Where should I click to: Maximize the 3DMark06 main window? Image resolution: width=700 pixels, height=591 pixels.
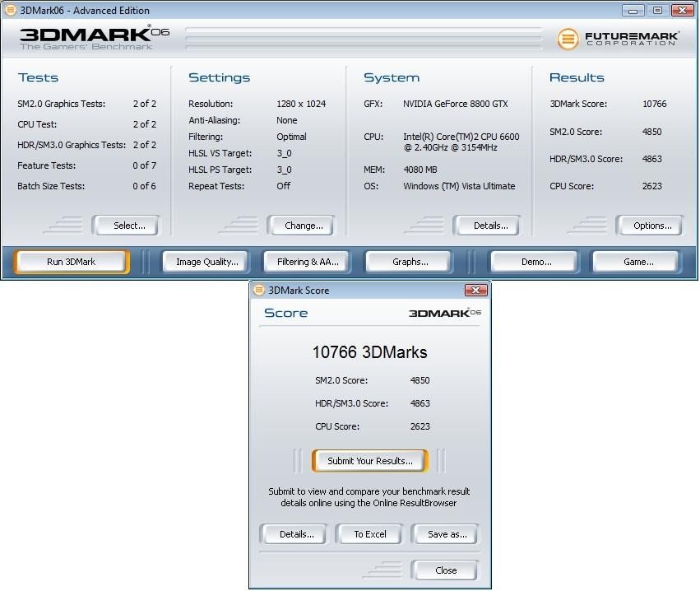coord(657,10)
